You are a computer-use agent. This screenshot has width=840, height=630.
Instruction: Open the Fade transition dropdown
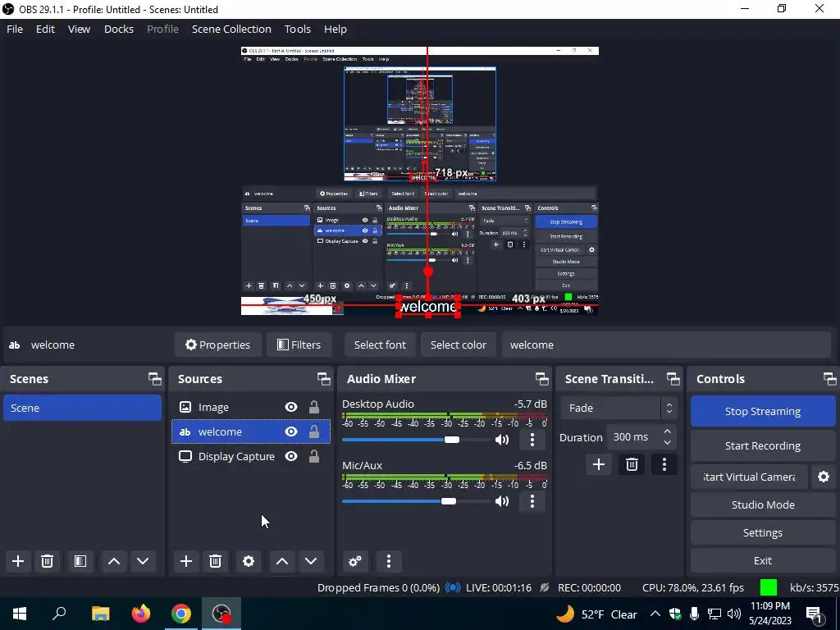619,409
